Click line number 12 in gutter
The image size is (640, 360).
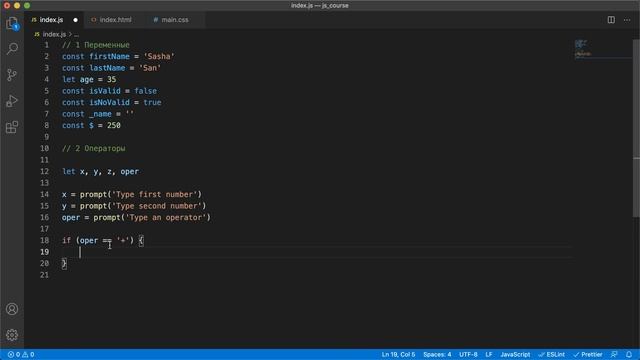coord(44,171)
